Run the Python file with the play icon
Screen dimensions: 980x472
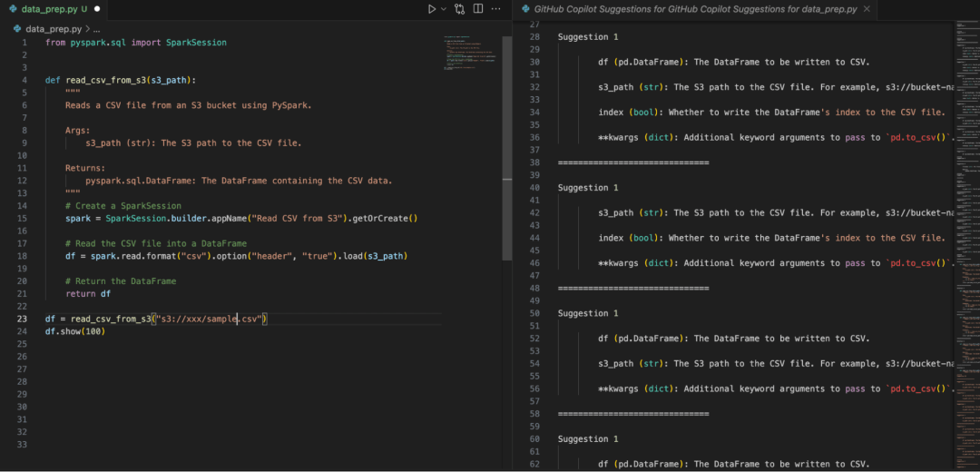[x=431, y=9]
